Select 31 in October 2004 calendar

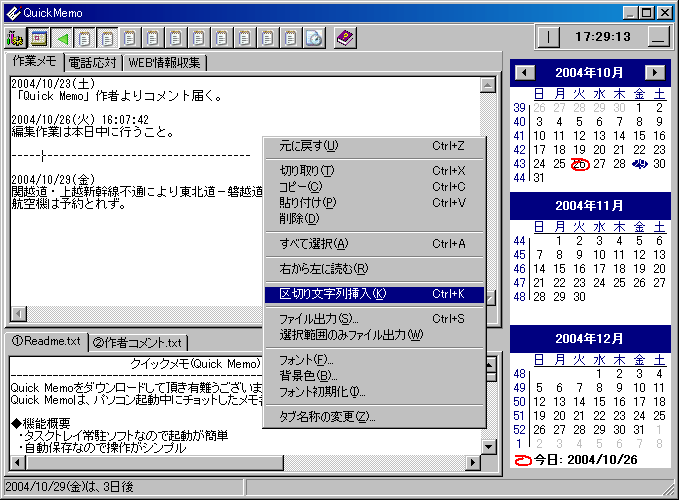click(539, 178)
